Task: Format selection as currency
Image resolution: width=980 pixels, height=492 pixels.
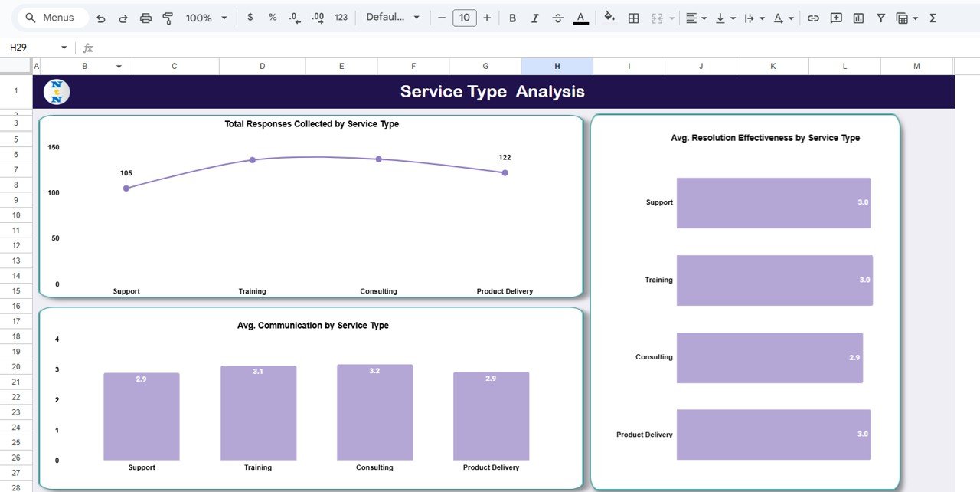Action: click(250, 17)
